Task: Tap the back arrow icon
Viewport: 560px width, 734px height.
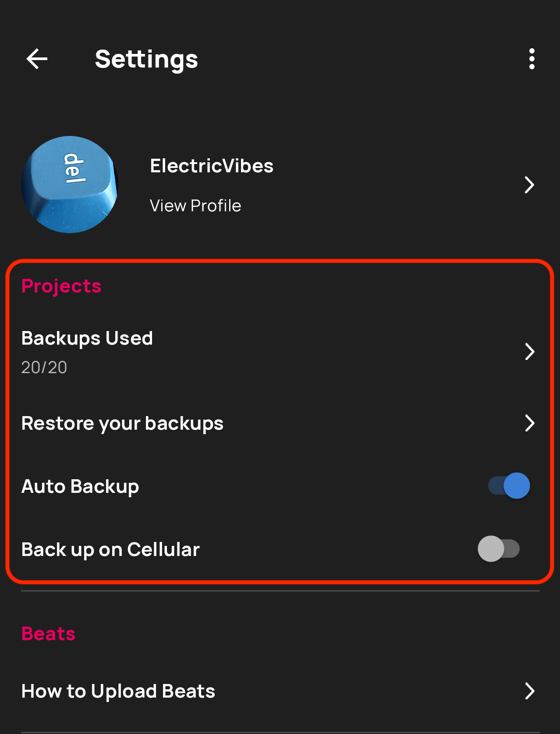Action: click(37, 59)
